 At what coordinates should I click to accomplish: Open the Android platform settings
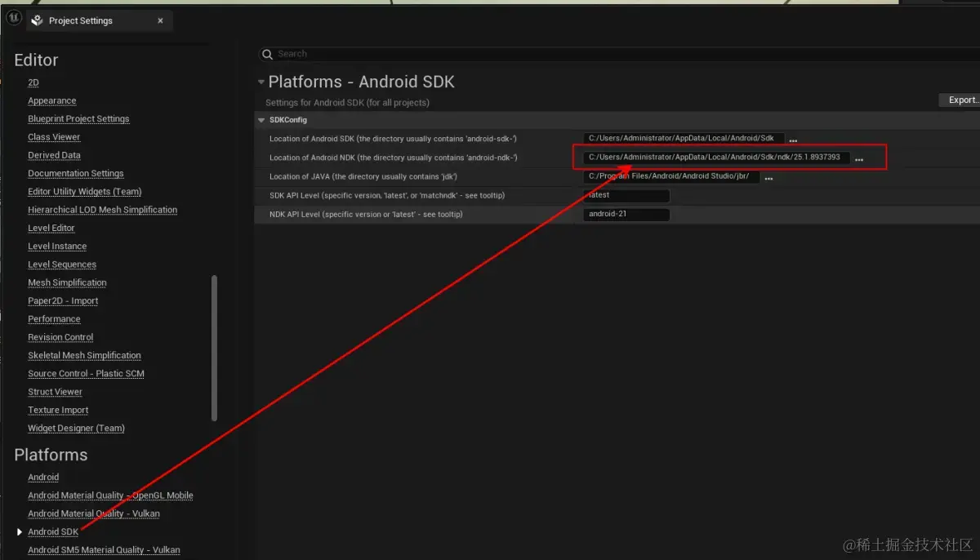pyautogui.click(x=43, y=478)
